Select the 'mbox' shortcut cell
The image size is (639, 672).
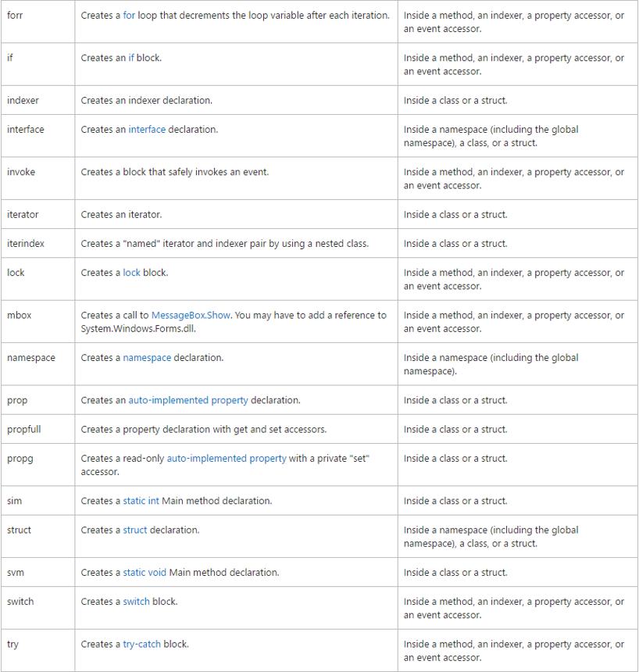[37, 321]
